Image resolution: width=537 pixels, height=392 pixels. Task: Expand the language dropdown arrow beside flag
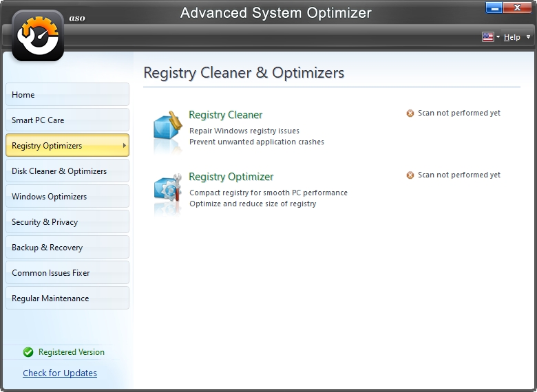(498, 36)
